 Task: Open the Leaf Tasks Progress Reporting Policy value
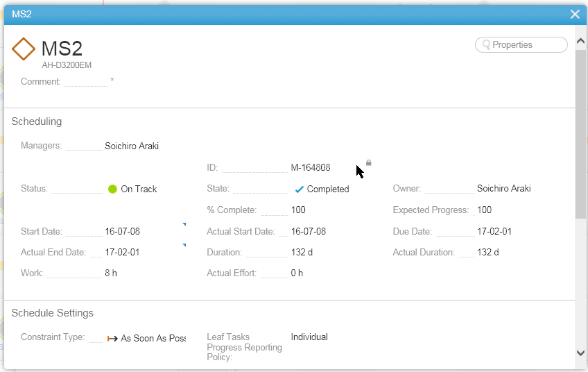point(309,337)
